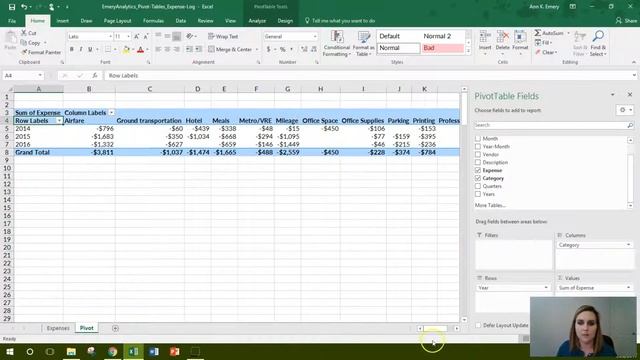Click the Save icon in title bar

pyautogui.click(x=12, y=7)
